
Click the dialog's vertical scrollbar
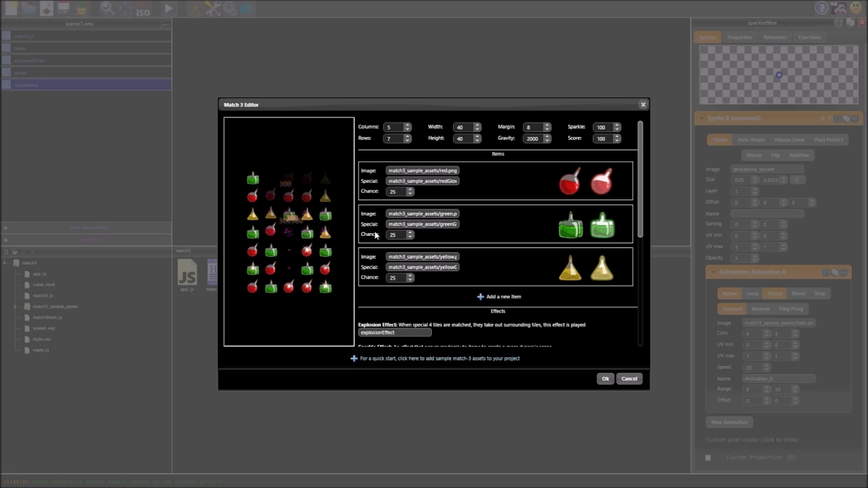click(639, 180)
